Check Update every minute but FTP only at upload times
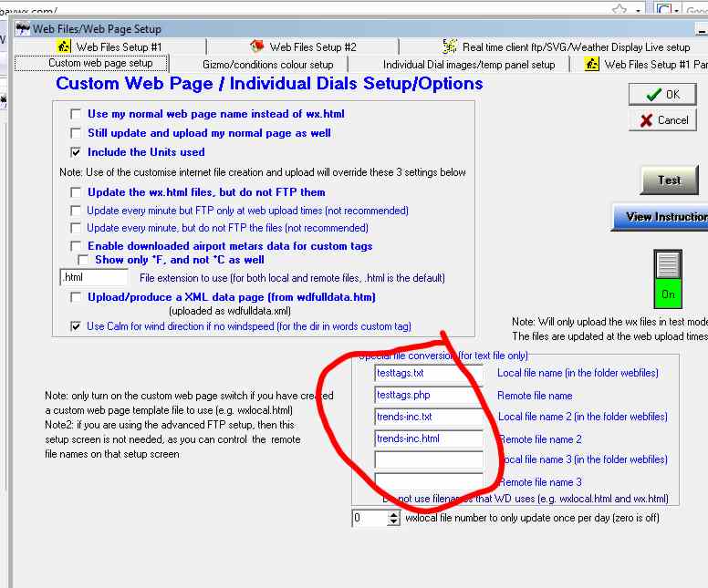This screenshot has width=708, height=588. 76,211
